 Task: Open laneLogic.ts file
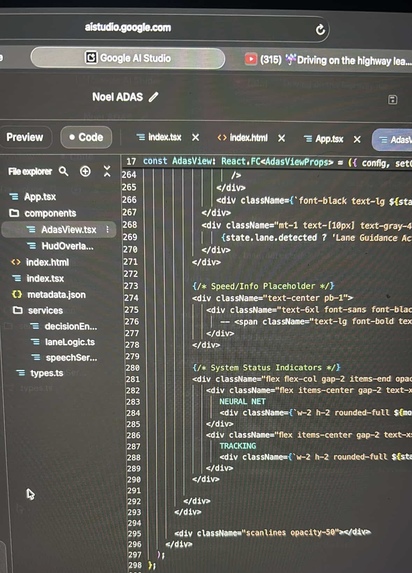tap(69, 342)
